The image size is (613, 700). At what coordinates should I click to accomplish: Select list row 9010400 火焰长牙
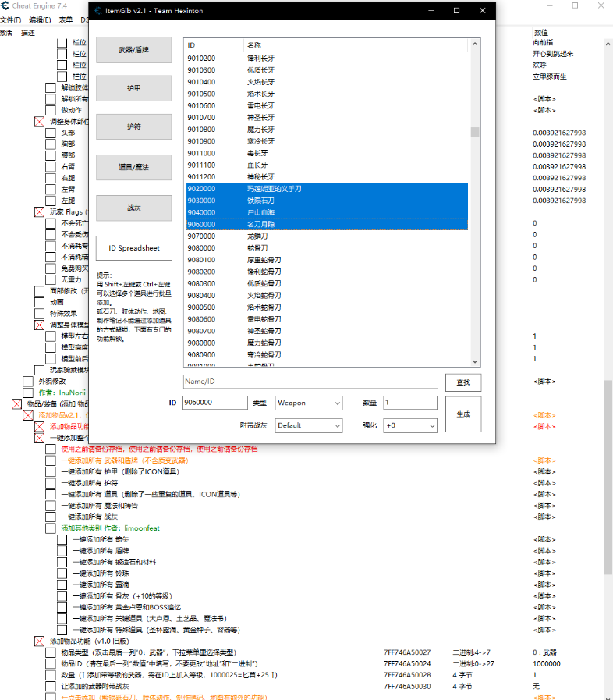click(327, 82)
